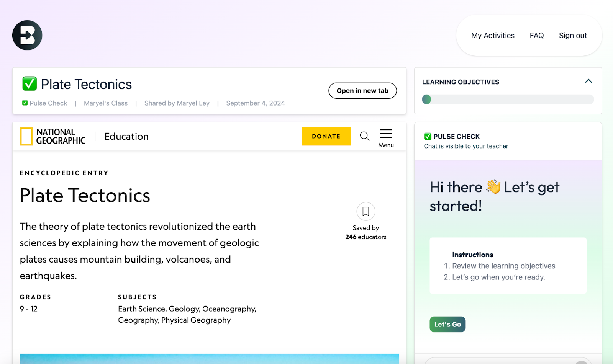The image size is (613, 364).
Task: Click the small Pulse Check checkmark icon
Action: (25, 103)
